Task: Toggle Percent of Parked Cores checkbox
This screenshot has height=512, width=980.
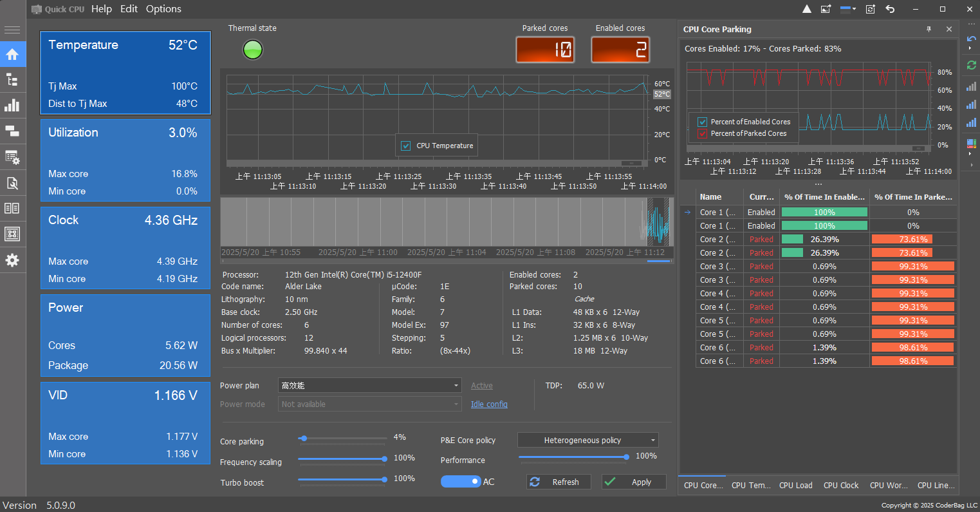Action: pyautogui.click(x=703, y=133)
